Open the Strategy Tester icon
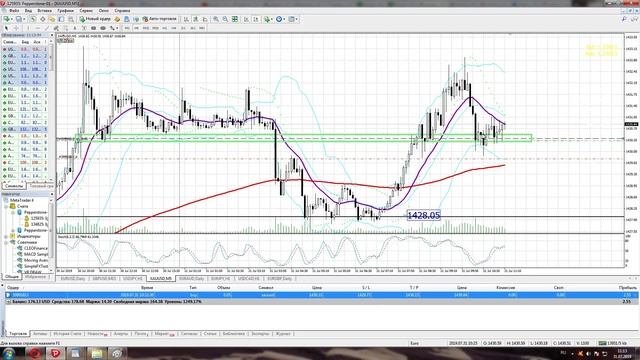The width and height of the screenshot is (640, 360). (x=71, y=19)
